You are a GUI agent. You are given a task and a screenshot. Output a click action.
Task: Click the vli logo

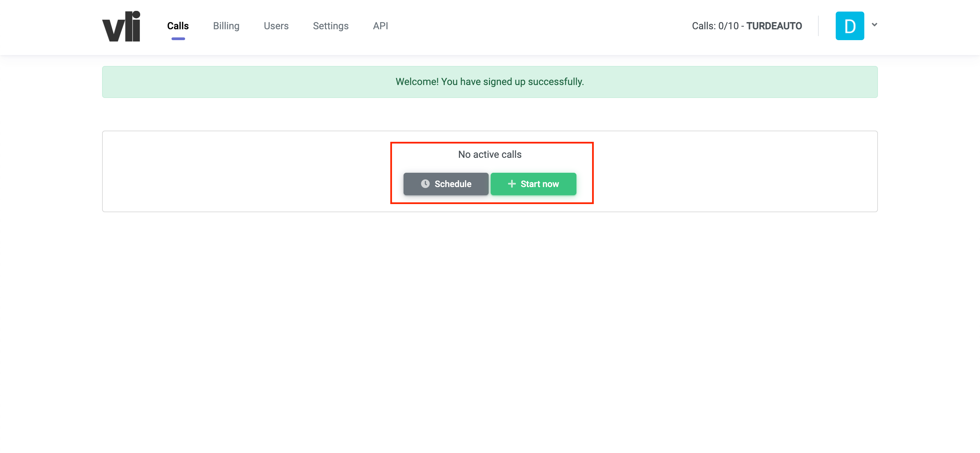pos(121,26)
